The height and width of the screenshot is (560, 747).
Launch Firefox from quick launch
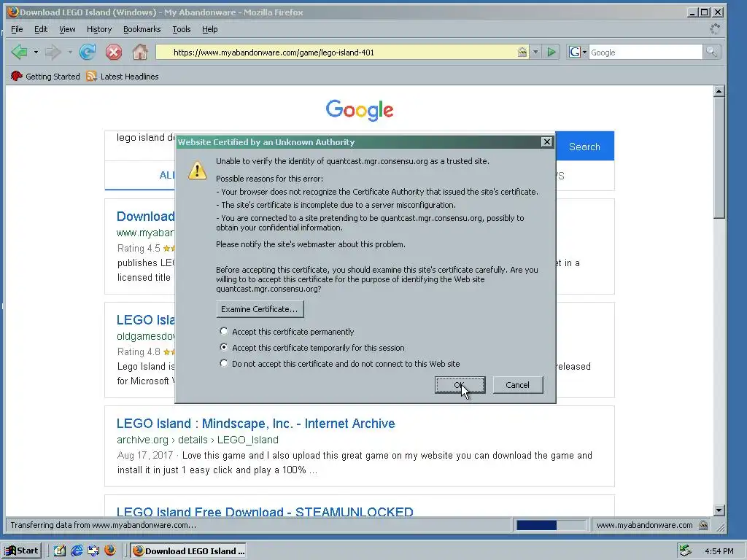[x=110, y=550]
